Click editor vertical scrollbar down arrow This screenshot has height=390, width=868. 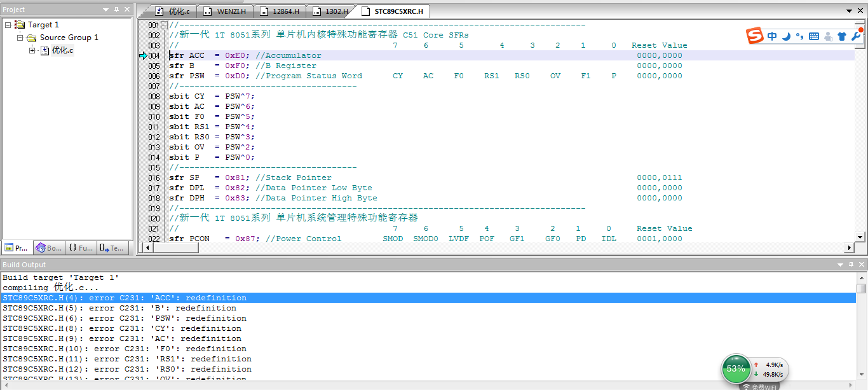pos(860,237)
